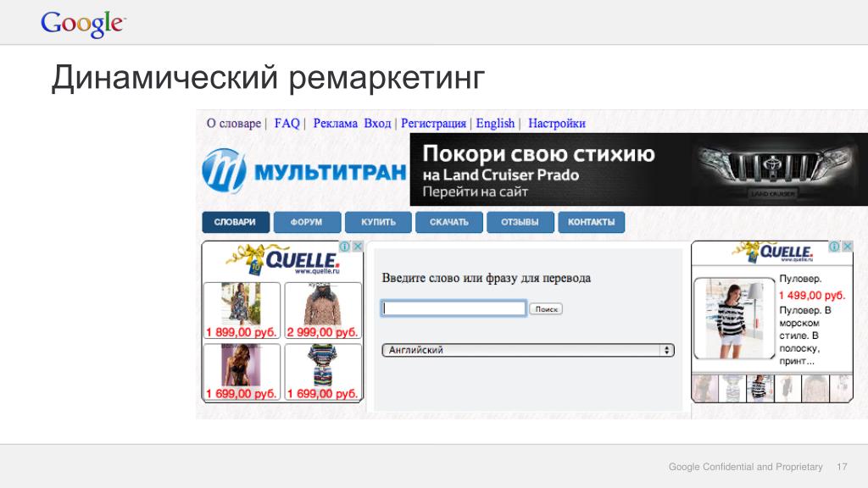
Task: Open coat product priced 2 999,00 руб.
Action: (323, 310)
